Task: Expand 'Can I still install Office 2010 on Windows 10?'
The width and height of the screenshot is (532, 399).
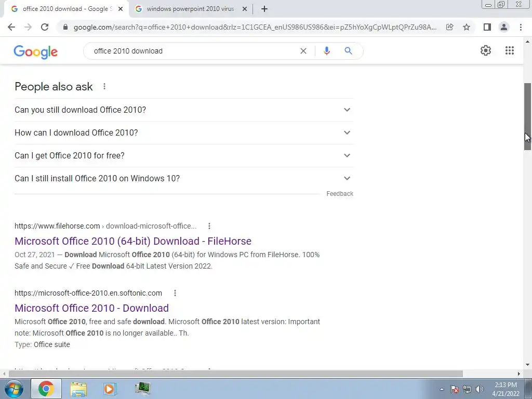Action: point(184,178)
